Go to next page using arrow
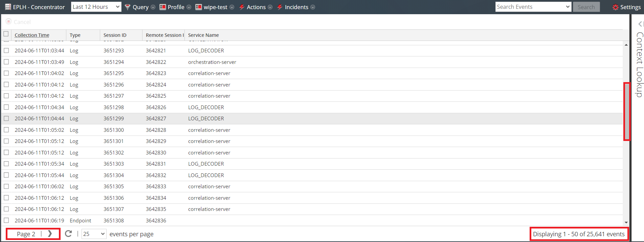644x242 pixels. click(50, 234)
